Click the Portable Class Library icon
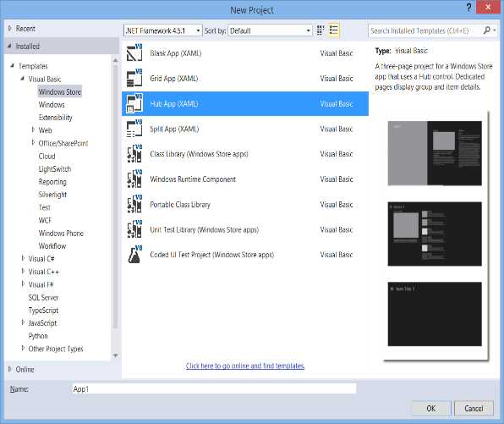504x424 pixels. point(134,204)
